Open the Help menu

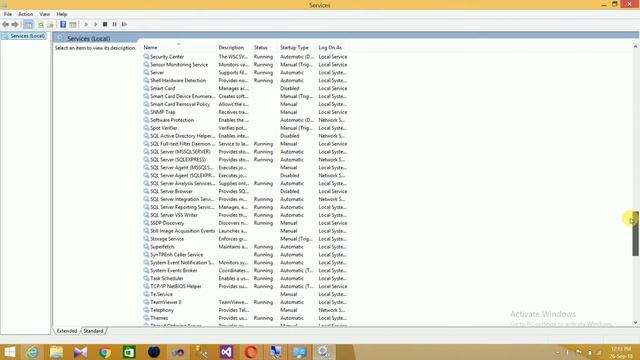click(x=62, y=14)
